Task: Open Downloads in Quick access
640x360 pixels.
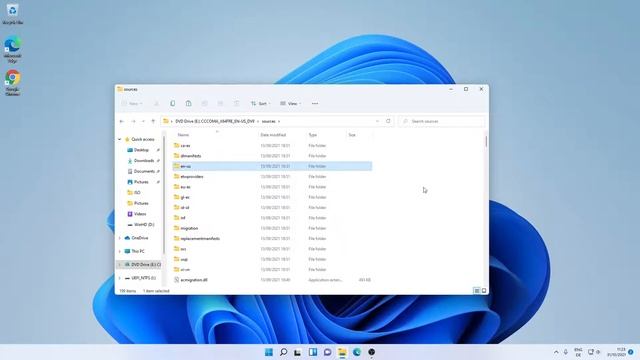Action: (x=144, y=161)
